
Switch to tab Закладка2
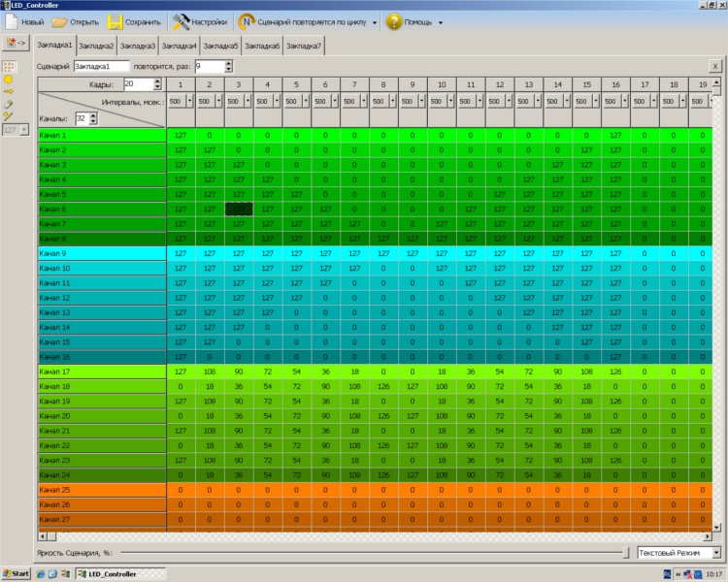click(96, 46)
